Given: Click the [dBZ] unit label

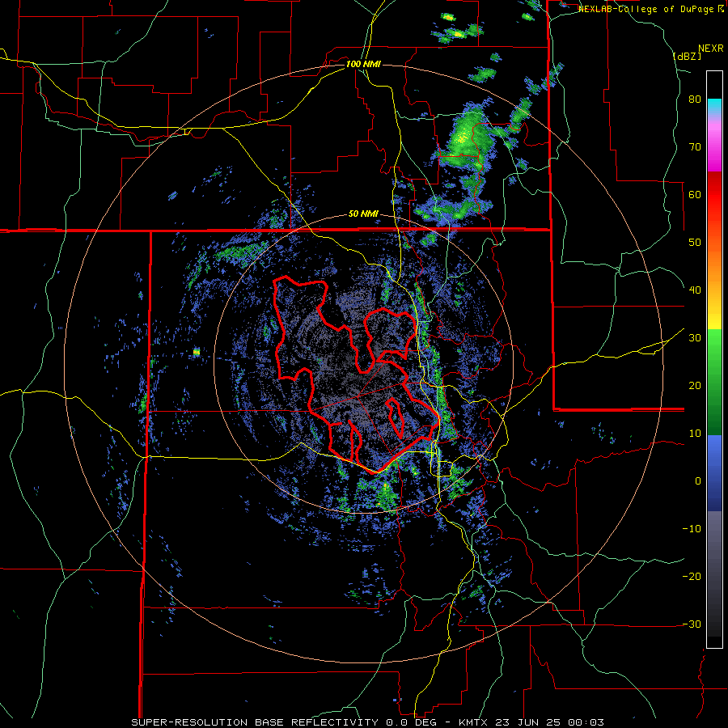Looking at the screenshot, I should (x=687, y=56).
